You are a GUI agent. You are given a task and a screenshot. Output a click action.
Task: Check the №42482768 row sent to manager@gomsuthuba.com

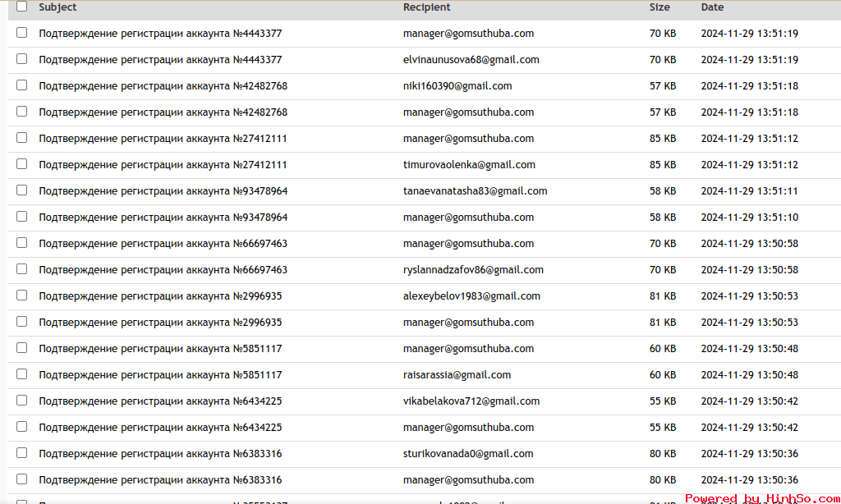[x=21, y=112]
